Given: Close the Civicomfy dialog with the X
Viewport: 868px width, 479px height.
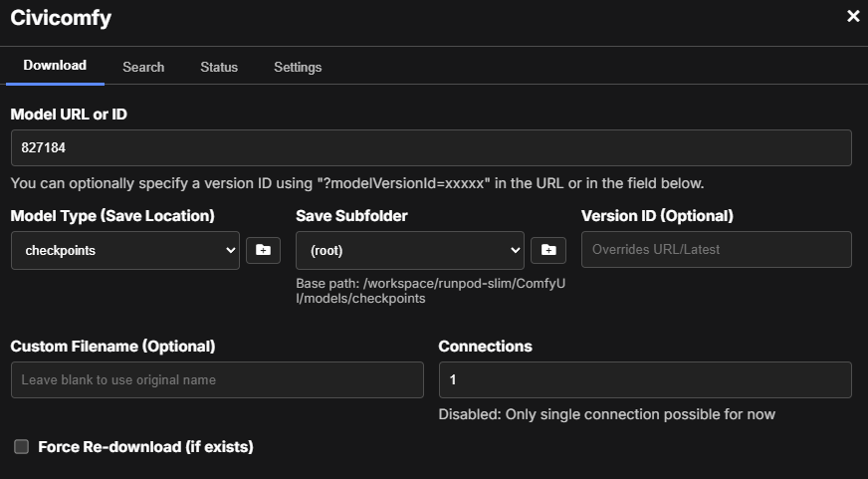Looking at the screenshot, I should click(x=852, y=16).
